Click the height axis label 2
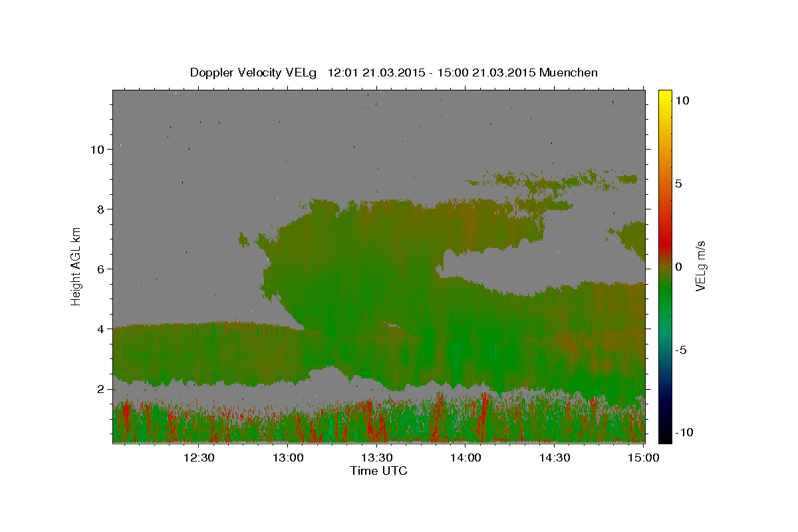 click(101, 388)
